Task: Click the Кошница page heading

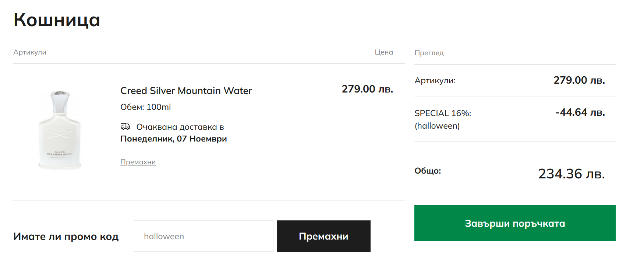Action: [57, 20]
